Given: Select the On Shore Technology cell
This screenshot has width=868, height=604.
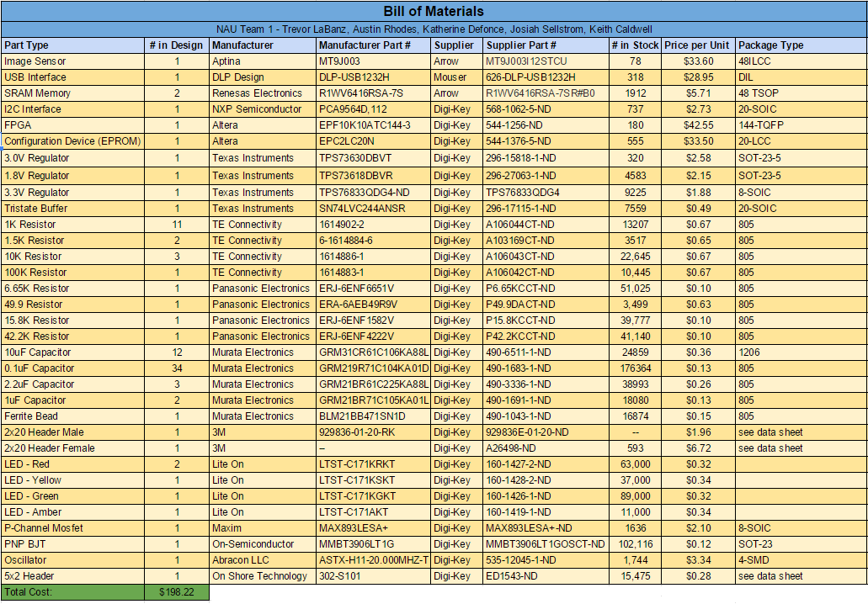Looking at the screenshot, I should click(x=263, y=577).
